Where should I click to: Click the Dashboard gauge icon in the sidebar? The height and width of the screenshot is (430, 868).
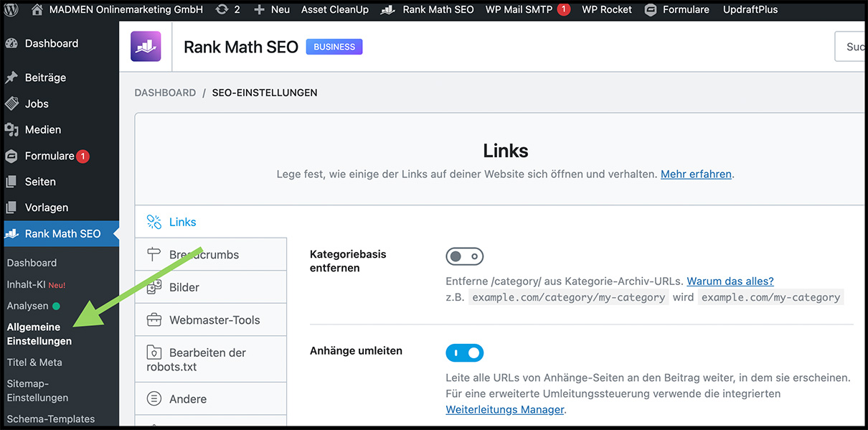point(11,43)
